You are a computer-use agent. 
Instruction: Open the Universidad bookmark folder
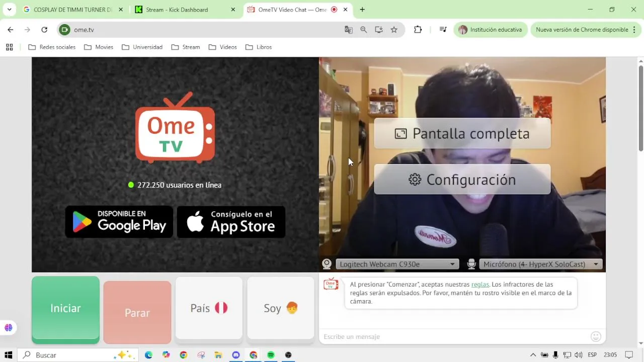coord(142,47)
